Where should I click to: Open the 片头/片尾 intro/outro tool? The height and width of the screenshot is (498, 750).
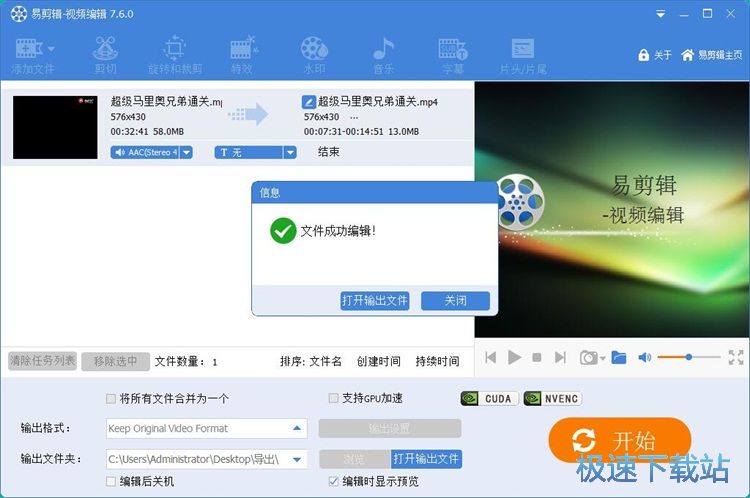523,55
